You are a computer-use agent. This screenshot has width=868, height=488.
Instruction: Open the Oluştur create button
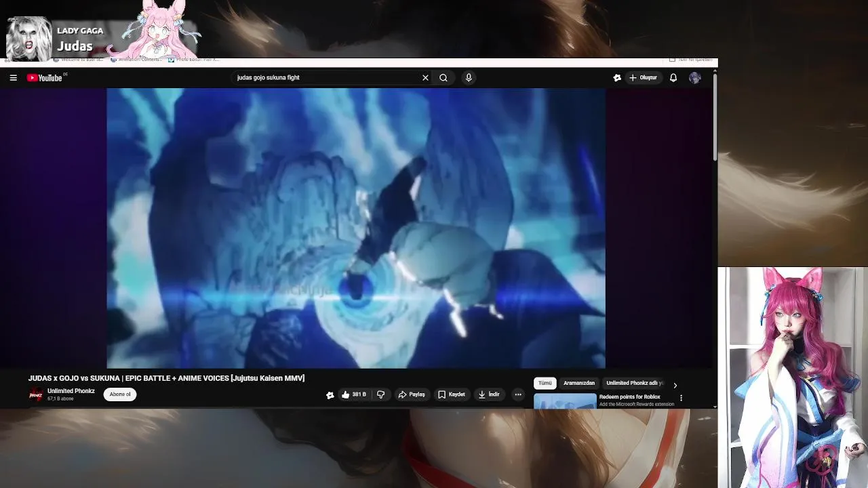click(644, 78)
